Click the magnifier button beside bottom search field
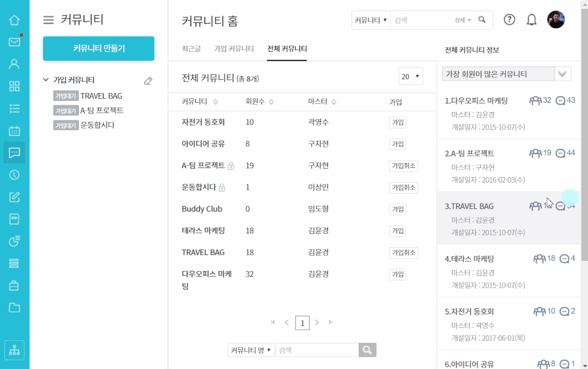The height and width of the screenshot is (369, 588). click(367, 350)
